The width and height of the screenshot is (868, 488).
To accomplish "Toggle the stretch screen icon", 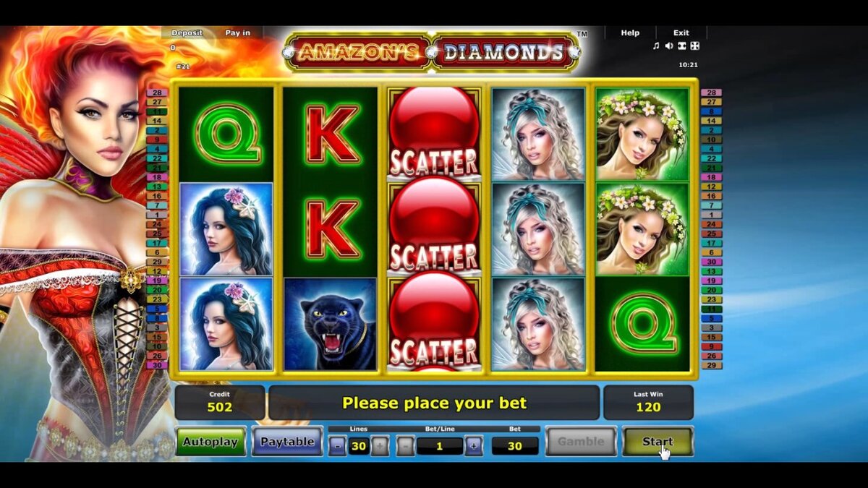I will tap(681, 46).
